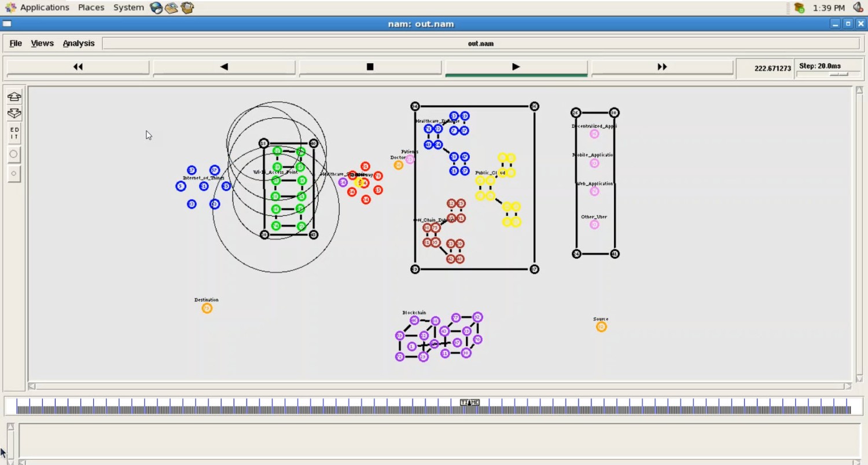Click the zoom in arrow icon

14,97
